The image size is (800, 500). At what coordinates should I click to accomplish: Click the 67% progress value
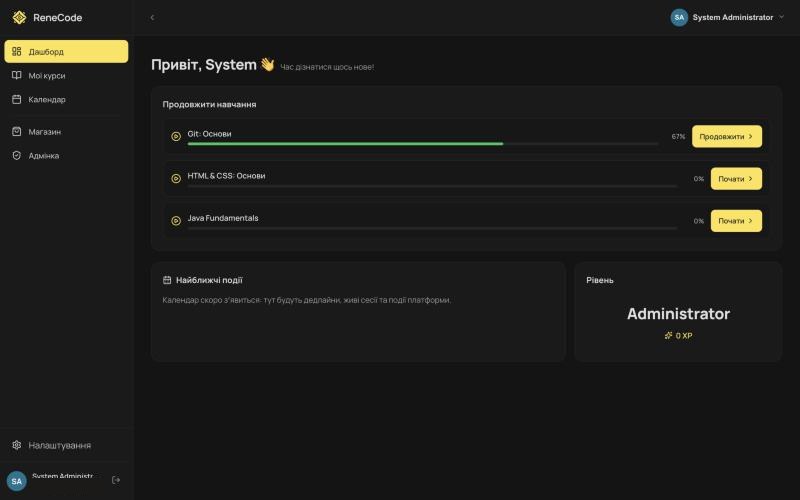[x=678, y=137]
